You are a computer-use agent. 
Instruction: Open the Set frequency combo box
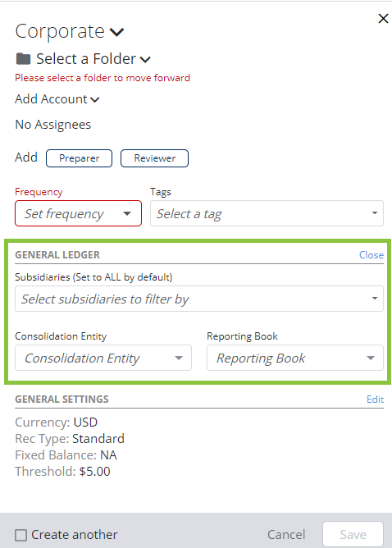tap(78, 213)
